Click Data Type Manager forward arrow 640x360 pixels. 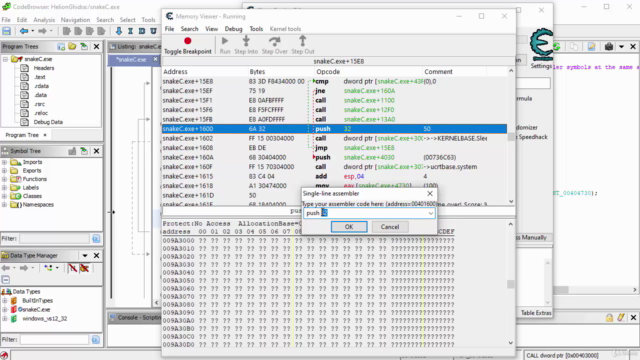point(24,268)
